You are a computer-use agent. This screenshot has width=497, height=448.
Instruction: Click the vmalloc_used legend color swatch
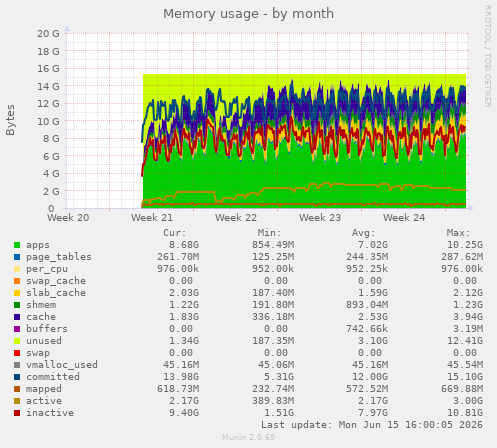[17, 365]
